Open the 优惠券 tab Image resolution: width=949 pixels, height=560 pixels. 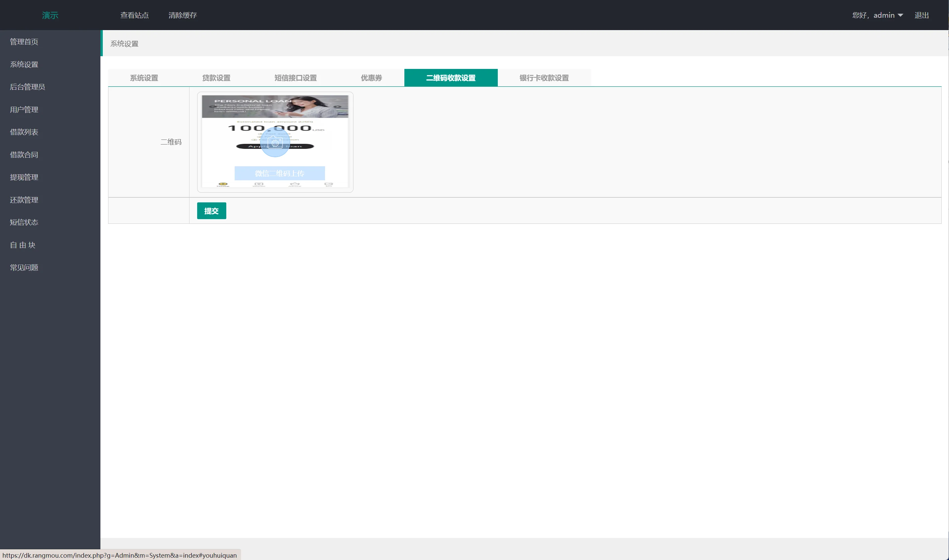point(371,78)
